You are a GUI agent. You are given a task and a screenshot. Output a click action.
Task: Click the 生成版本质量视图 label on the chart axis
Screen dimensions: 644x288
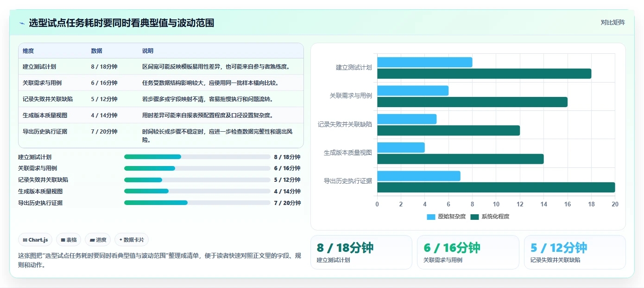click(347, 153)
